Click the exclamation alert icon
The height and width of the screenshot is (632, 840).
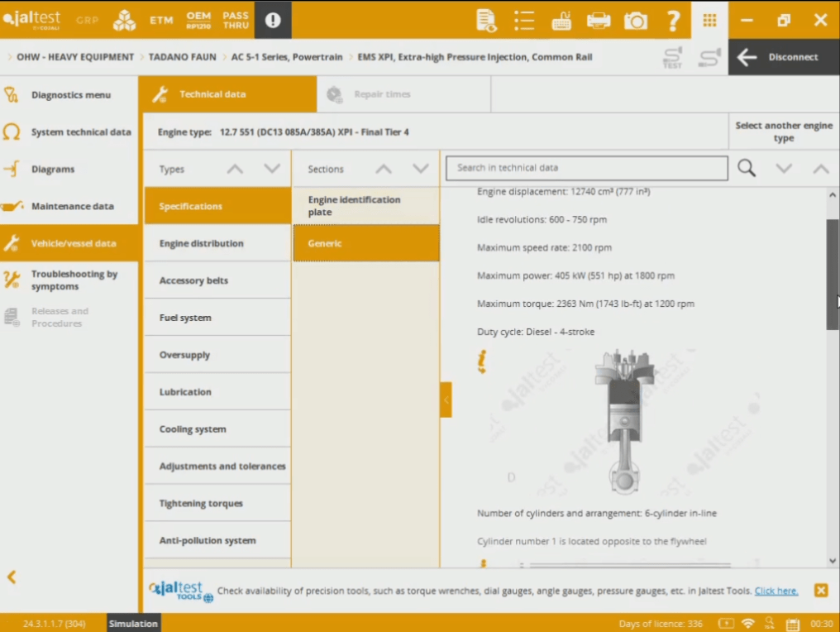(x=273, y=20)
